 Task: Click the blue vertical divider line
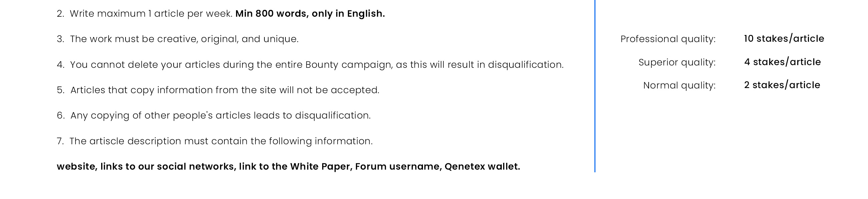coord(595,86)
